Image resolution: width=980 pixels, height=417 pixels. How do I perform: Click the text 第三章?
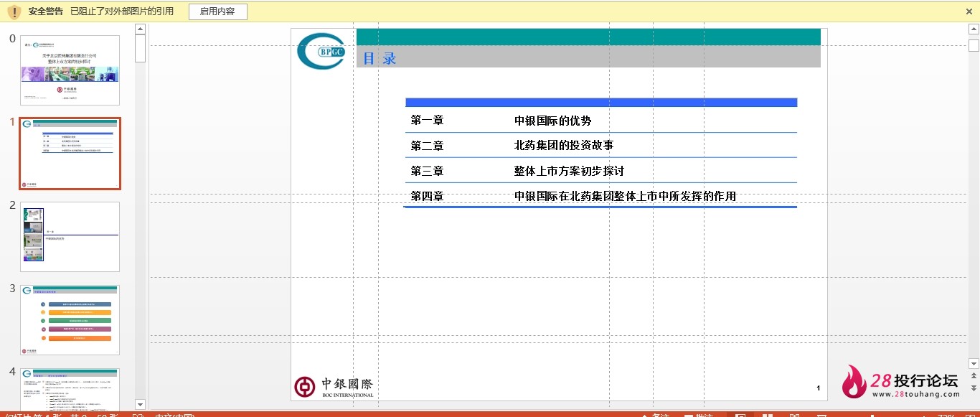(x=427, y=171)
